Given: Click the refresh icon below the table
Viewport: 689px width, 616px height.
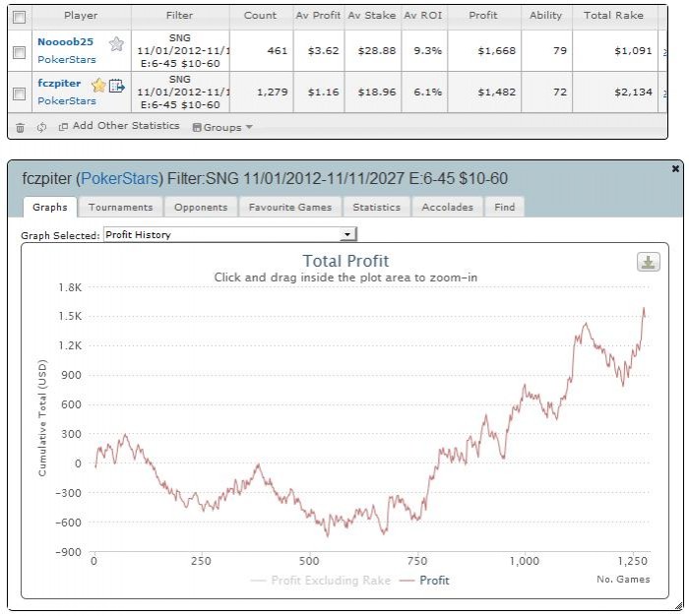Looking at the screenshot, I should (x=41, y=128).
